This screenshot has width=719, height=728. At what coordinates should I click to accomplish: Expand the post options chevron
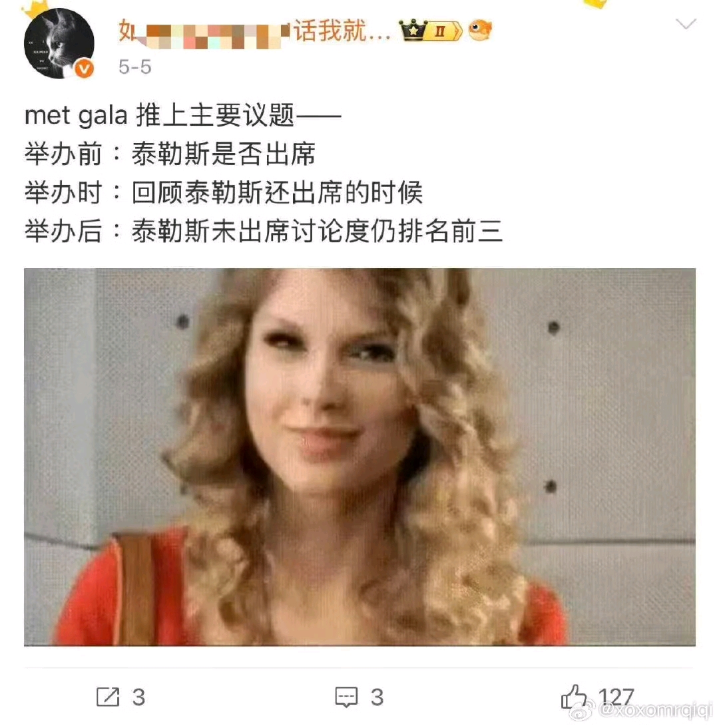pyautogui.click(x=686, y=24)
